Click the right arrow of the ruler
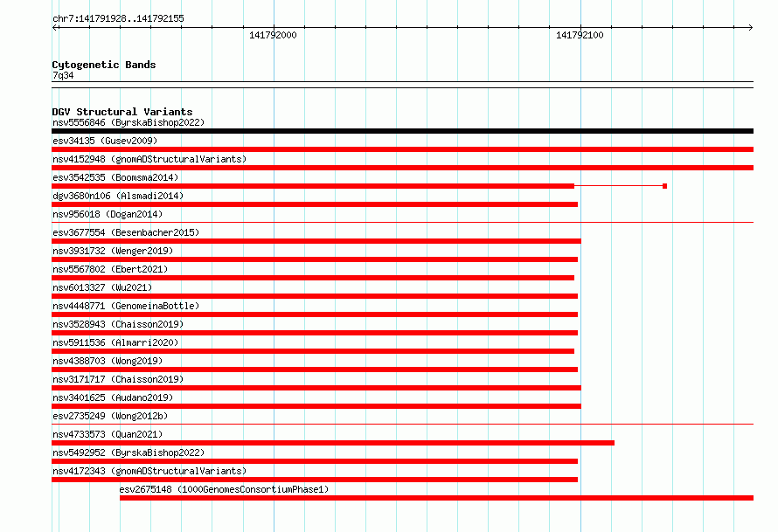This screenshot has width=778, height=532. pos(750,28)
